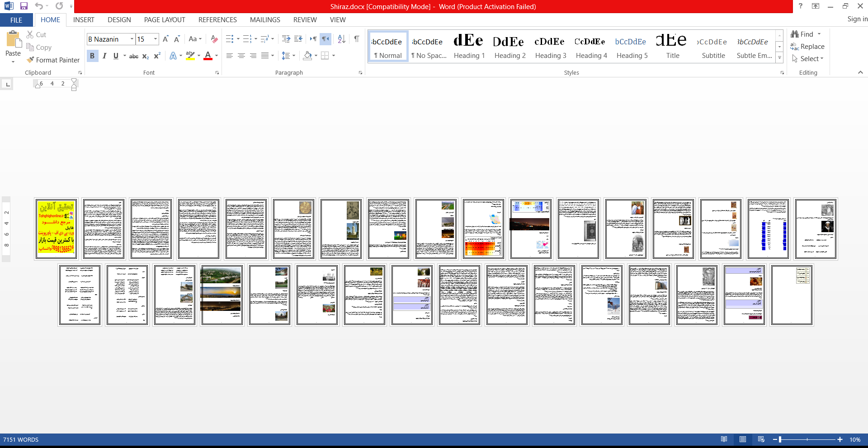The image size is (868, 448).
Task: Open the font size dropdown
Action: tap(156, 39)
